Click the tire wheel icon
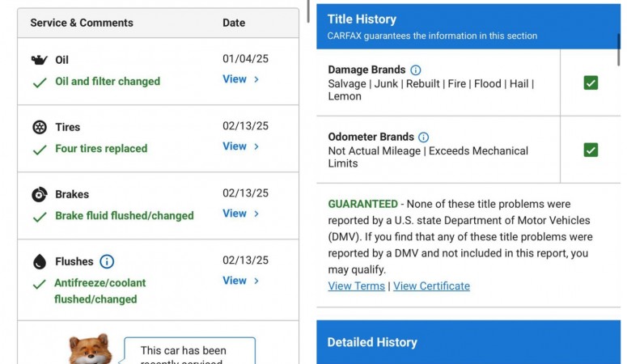 click(x=39, y=127)
